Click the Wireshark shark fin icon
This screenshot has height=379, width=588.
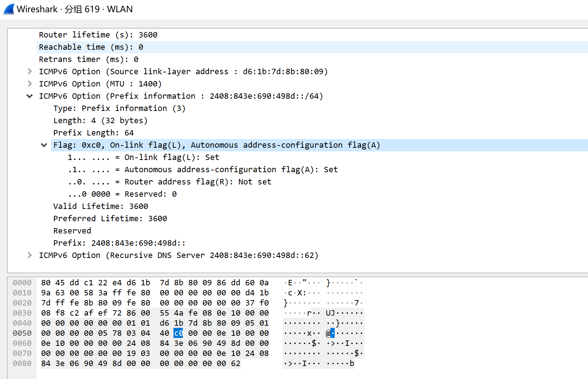pos(9,9)
